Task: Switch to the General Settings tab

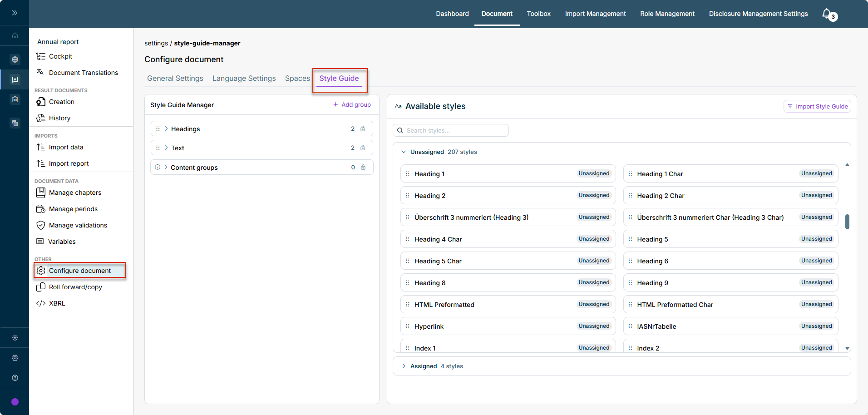Action: coord(175,79)
